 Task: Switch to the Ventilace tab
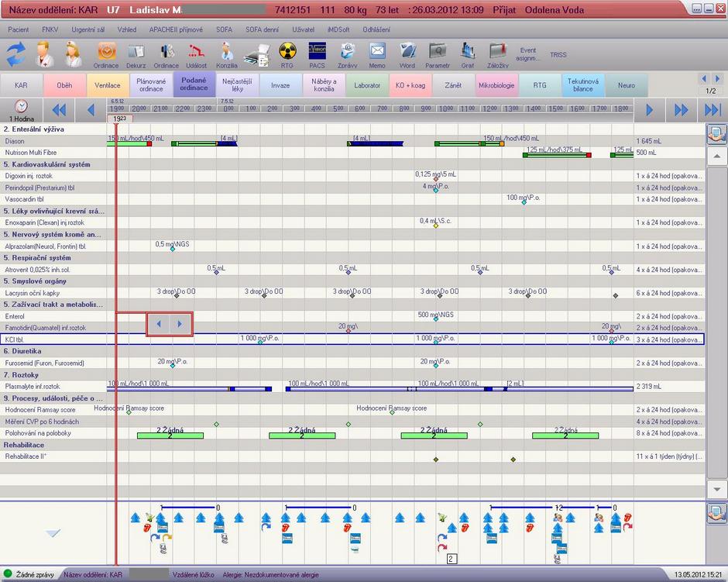click(x=107, y=85)
